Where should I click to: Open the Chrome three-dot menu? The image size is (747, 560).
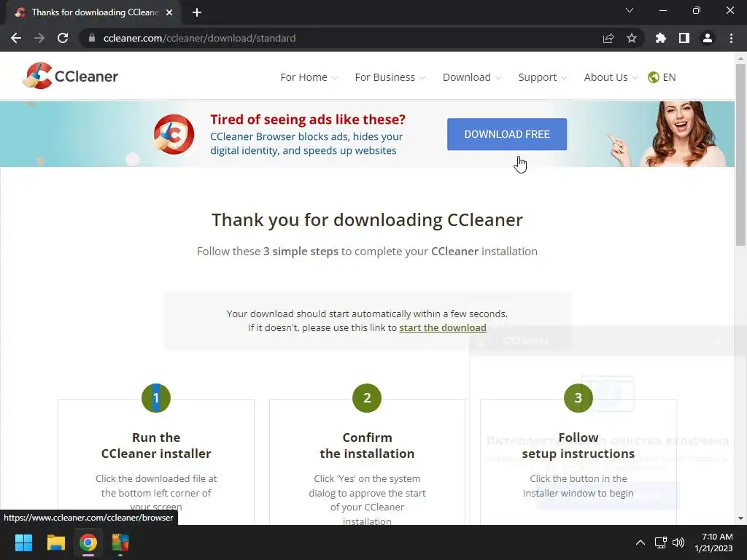pyautogui.click(x=731, y=38)
